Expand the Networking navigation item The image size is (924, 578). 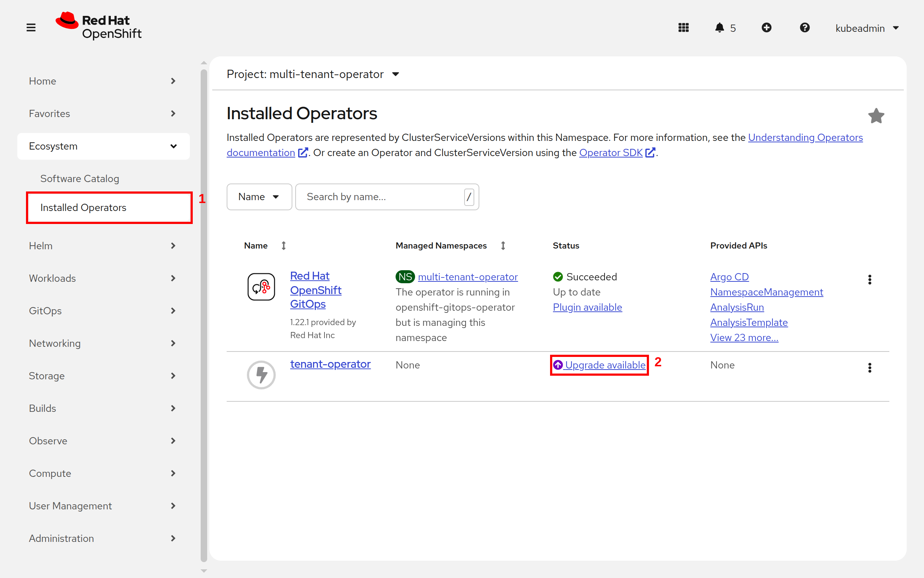104,343
